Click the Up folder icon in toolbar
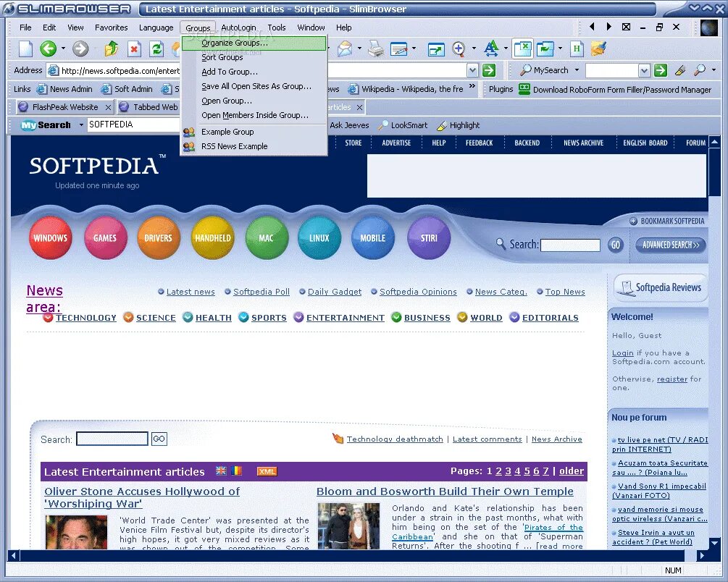 (111, 48)
